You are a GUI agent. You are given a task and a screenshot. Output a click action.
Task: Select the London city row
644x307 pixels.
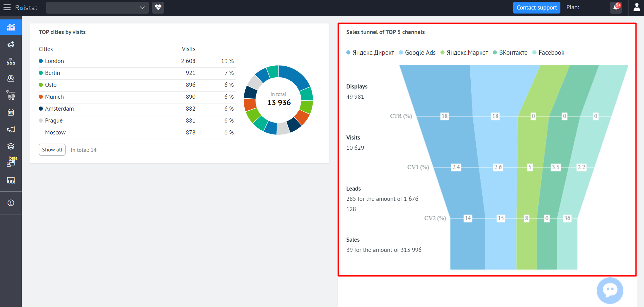point(137,61)
